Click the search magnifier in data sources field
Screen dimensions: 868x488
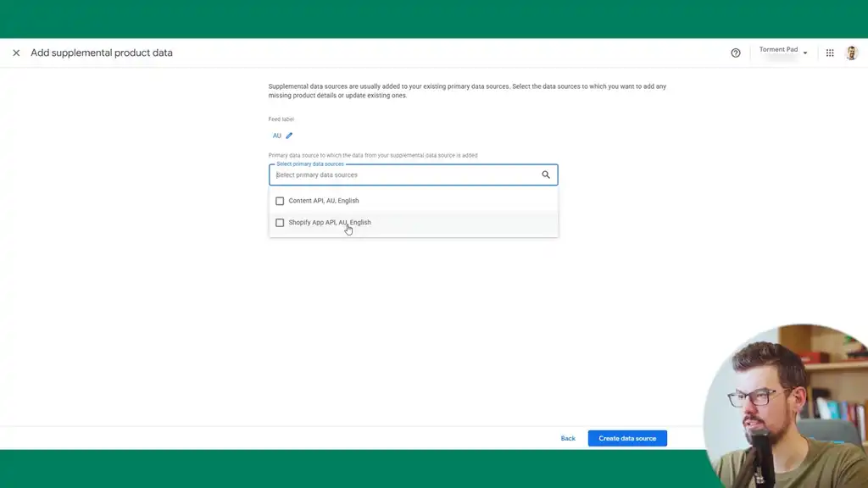[546, 174]
